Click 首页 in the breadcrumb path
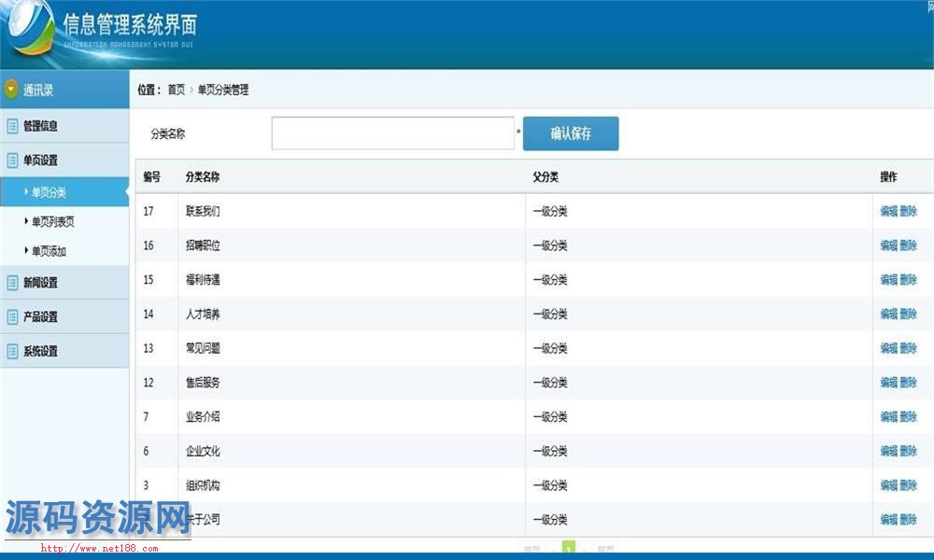The width and height of the screenshot is (934, 560). pyautogui.click(x=176, y=91)
